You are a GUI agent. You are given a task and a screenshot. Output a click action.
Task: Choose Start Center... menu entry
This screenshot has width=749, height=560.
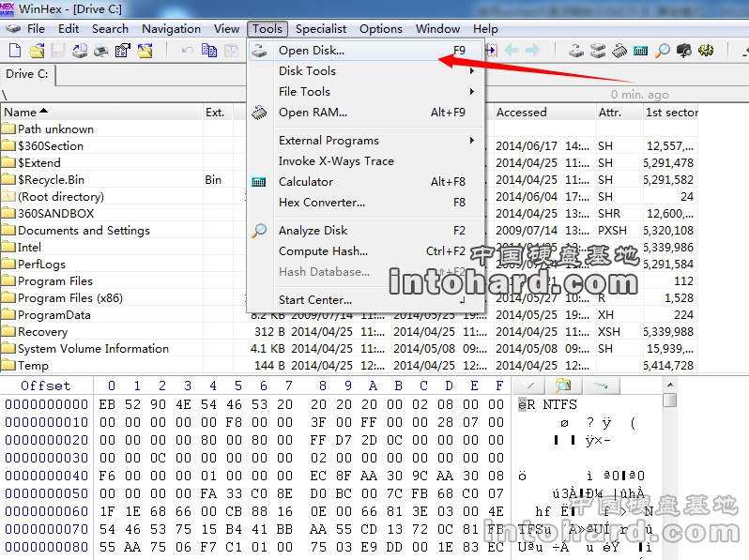click(366, 300)
